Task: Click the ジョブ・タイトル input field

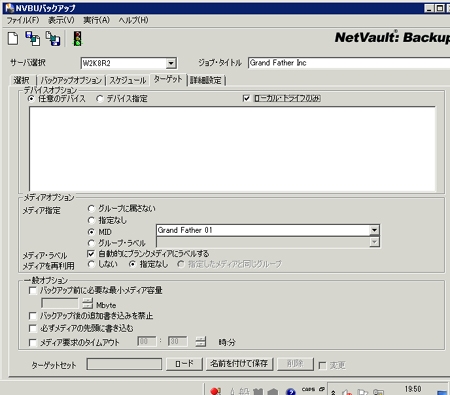Action: point(349,63)
